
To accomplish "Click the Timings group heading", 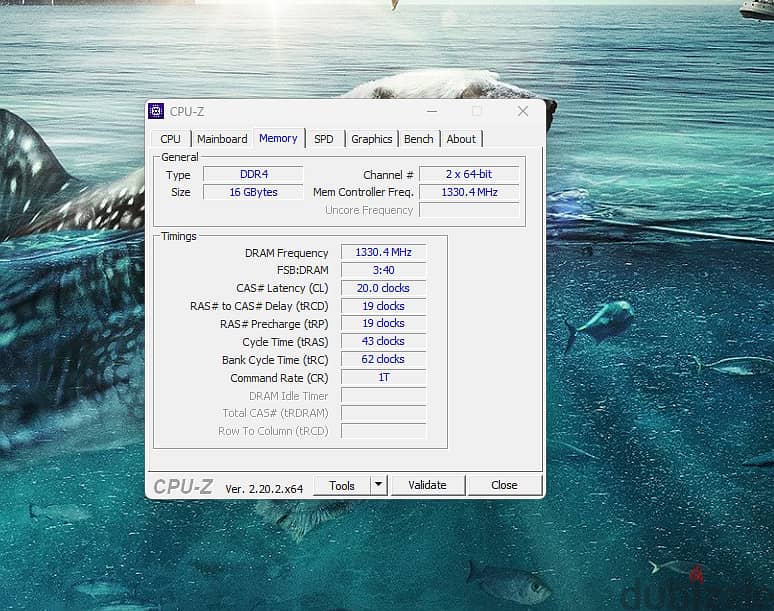I will click(x=179, y=236).
